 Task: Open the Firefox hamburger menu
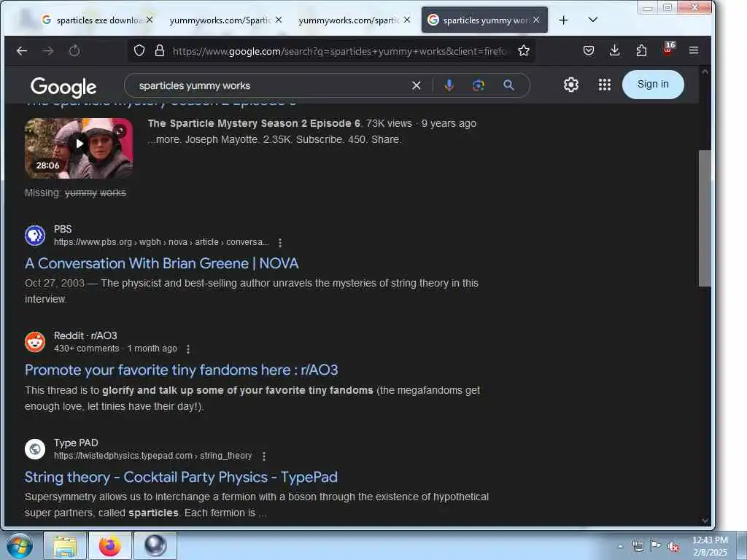pos(694,50)
